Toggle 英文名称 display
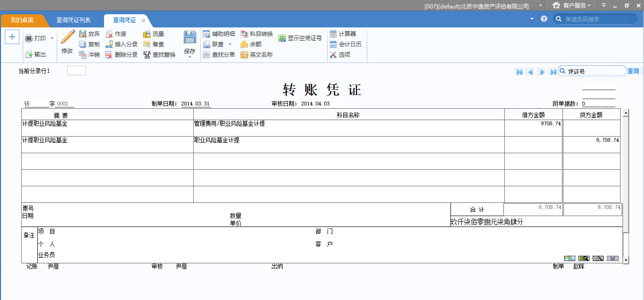Image resolution: width=644 pixels, height=300 pixels. click(256, 55)
